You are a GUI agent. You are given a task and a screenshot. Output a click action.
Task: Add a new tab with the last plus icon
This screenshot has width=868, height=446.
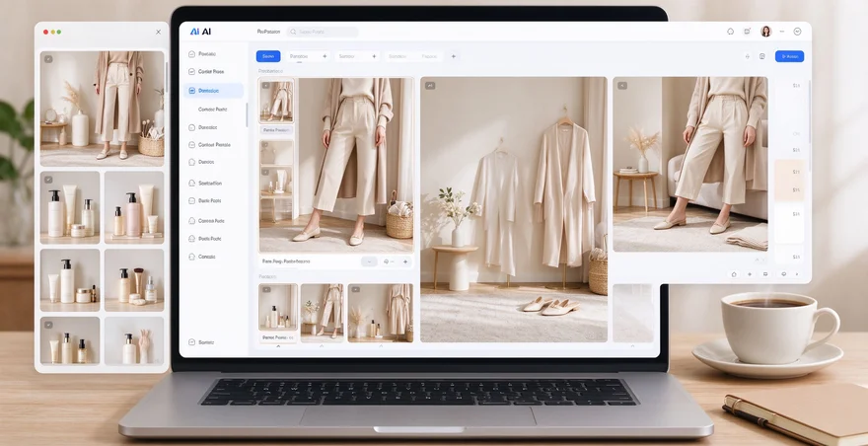point(454,56)
